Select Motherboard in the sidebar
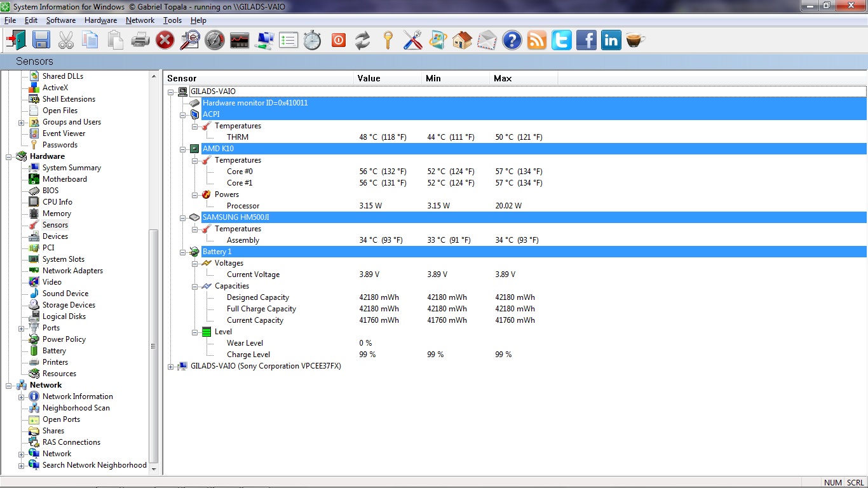This screenshot has width=868, height=488. 64,179
